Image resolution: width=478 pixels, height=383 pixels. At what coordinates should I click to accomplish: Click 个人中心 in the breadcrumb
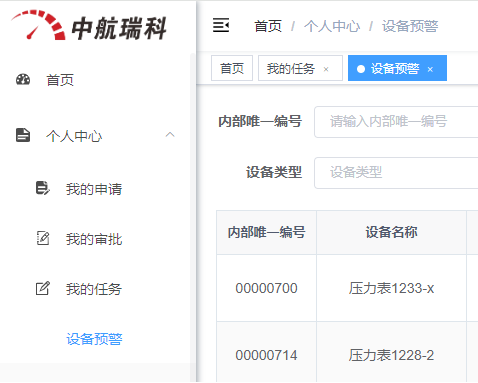pyautogui.click(x=332, y=26)
